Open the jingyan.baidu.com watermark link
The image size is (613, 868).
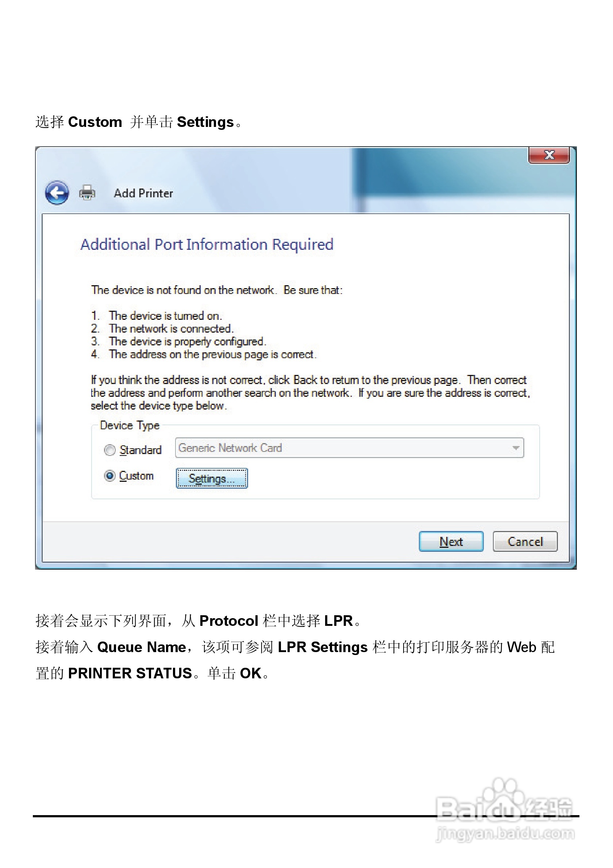505,834
